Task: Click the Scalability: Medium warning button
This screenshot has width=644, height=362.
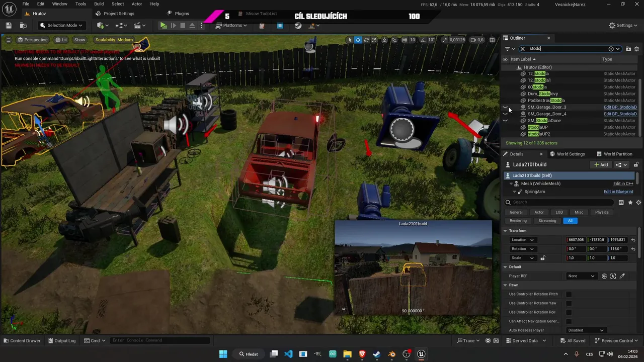Action: click(114, 40)
